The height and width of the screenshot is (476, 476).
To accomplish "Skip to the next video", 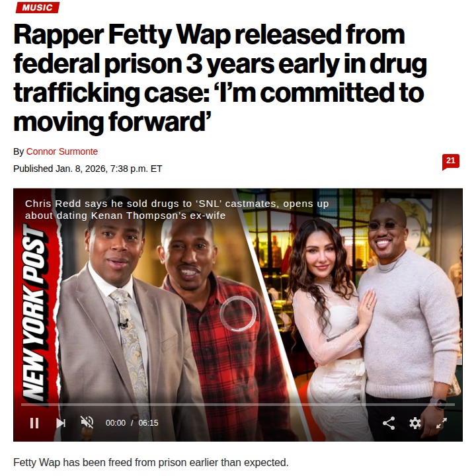I will 61,423.
